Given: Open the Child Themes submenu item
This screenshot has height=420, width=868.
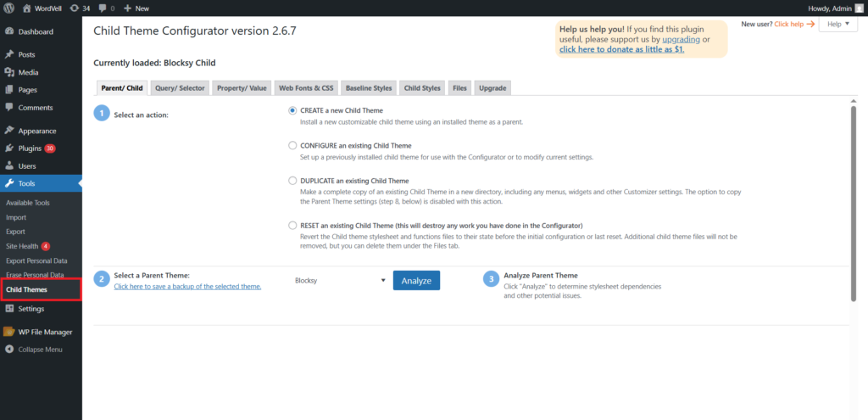Looking at the screenshot, I should 26,289.
